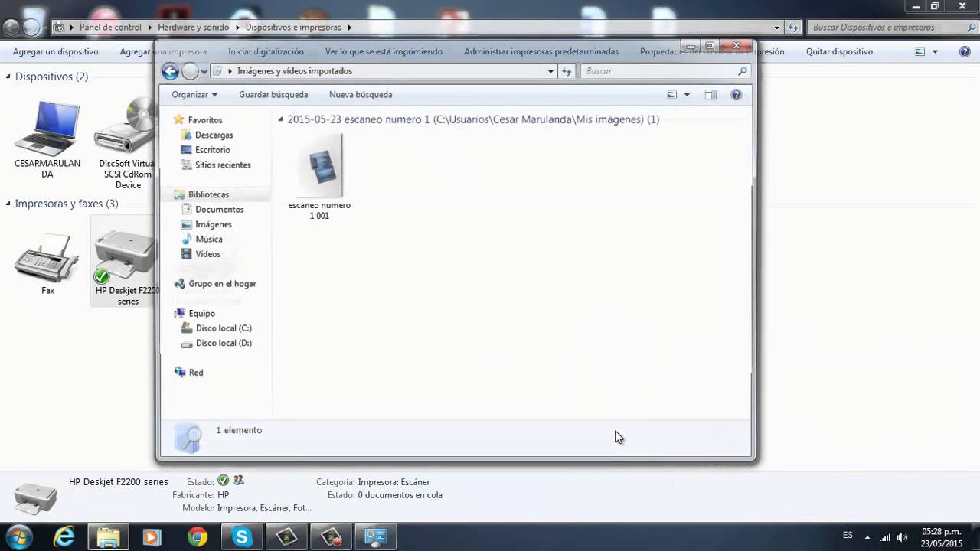
Task: Launch Google Chrome from taskbar
Action: pos(198,537)
